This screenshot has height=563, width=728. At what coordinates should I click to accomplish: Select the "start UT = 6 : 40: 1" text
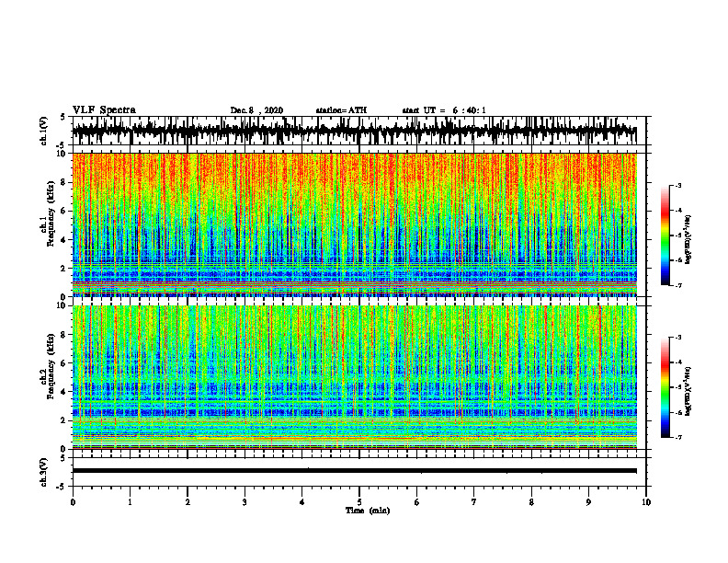tap(444, 110)
